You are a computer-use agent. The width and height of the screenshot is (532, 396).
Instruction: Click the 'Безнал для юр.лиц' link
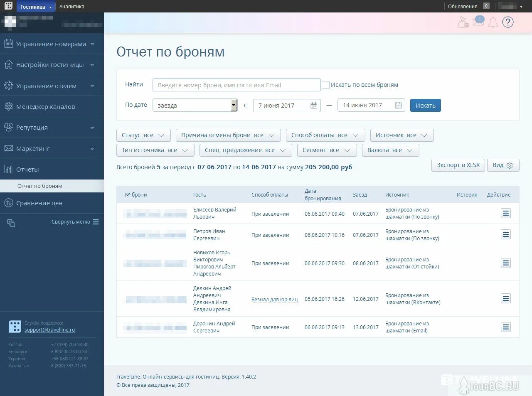click(x=275, y=299)
